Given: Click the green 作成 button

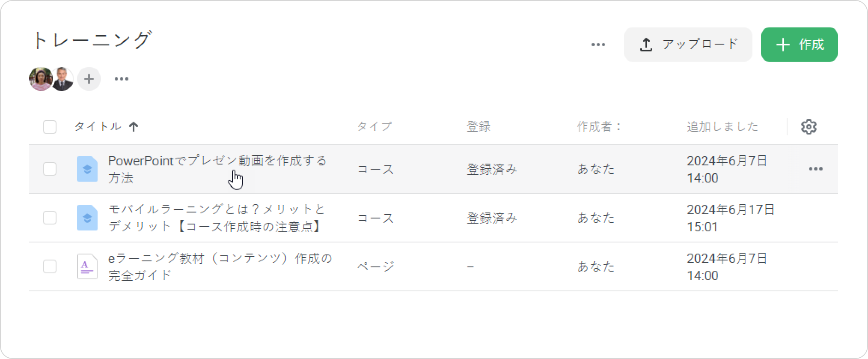Looking at the screenshot, I should [799, 45].
